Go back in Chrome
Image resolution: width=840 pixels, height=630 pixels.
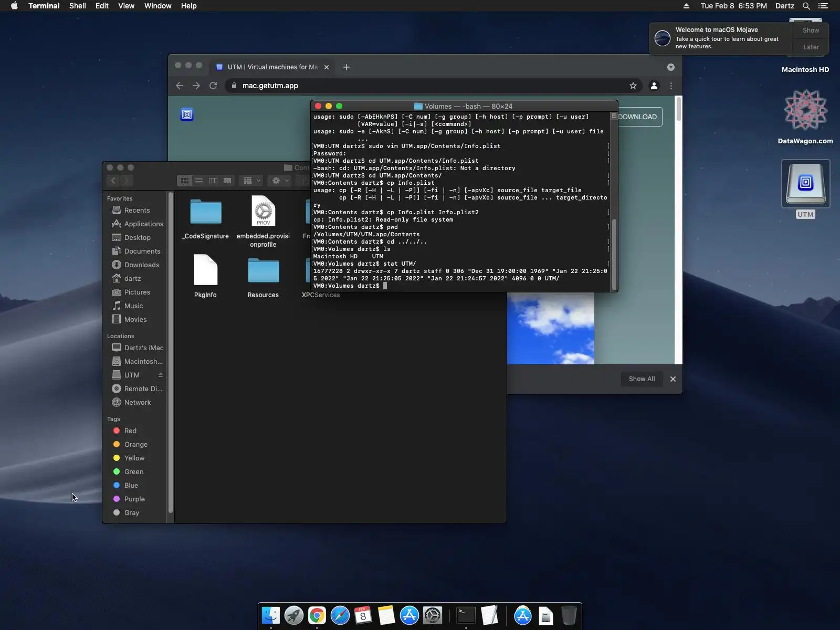(x=180, y=86)
